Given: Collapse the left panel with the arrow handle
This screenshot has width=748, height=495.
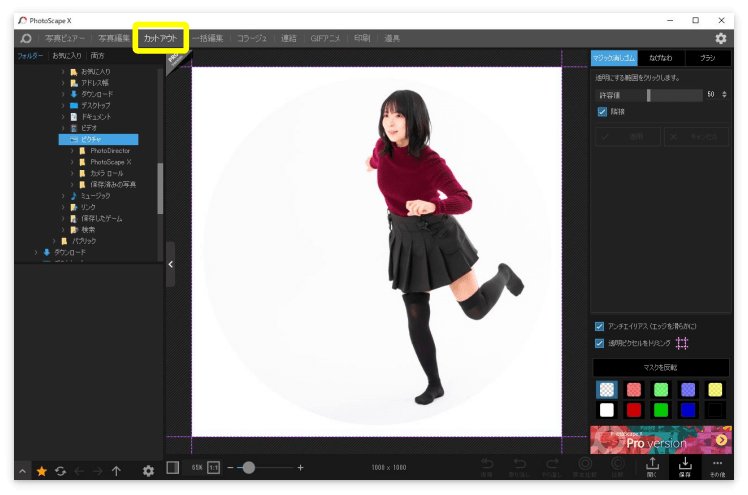Looking at the screenshot, I should [x=170, y=264].
